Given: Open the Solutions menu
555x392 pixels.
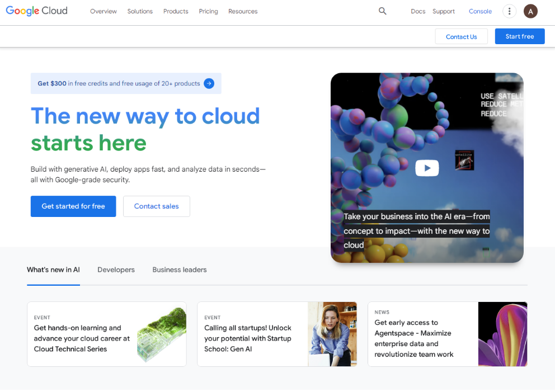Looking at the screenshot, I should (140, 11).
